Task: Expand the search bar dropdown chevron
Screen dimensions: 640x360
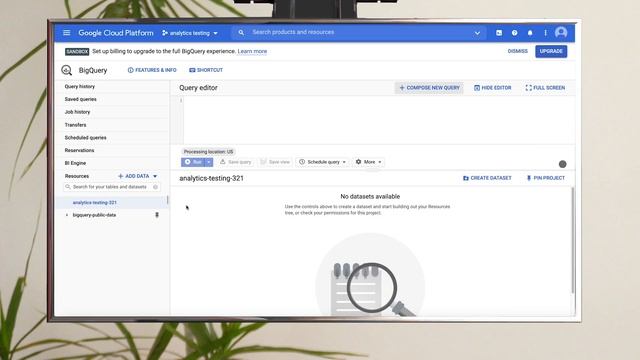Action: [x=477, y=33]
